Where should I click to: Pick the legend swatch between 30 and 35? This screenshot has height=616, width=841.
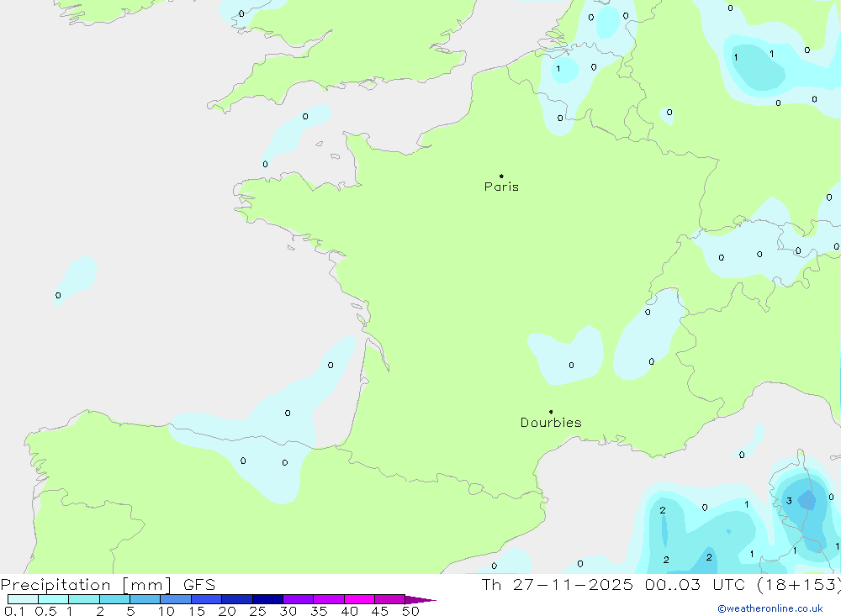point(299,599)
